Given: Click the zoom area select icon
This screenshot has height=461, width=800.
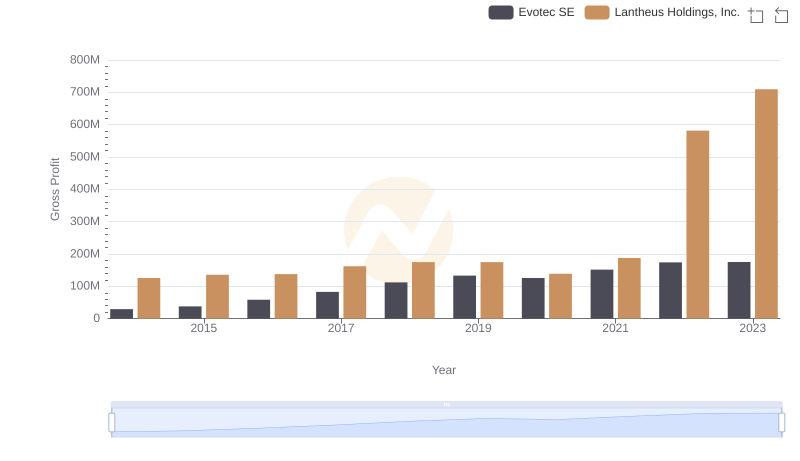Looking at the screenshot, I should 756,15.
